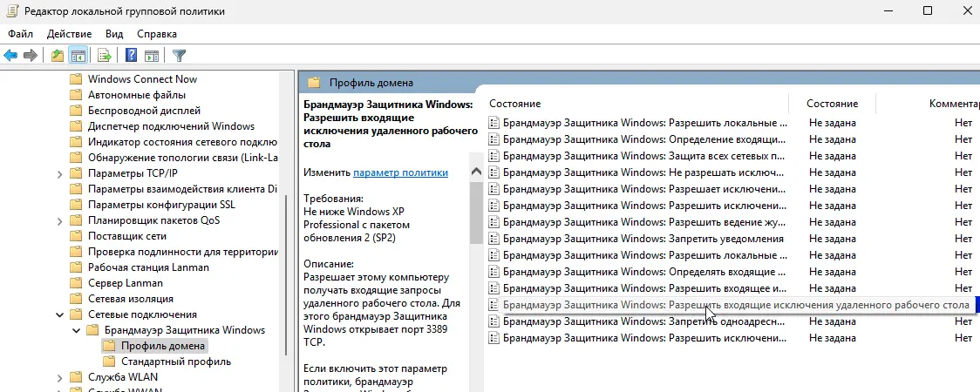Collapse the Сетевые подключения tree node
This screenshot has height=392, width=980.
[60, 314]
